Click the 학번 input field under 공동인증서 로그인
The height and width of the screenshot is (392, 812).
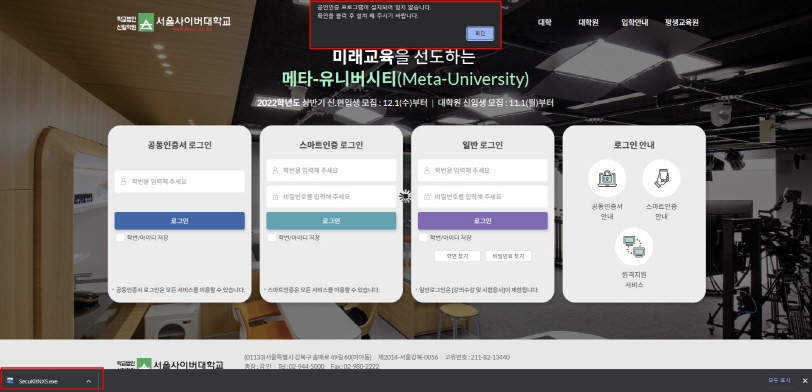(x=180, y=182)
